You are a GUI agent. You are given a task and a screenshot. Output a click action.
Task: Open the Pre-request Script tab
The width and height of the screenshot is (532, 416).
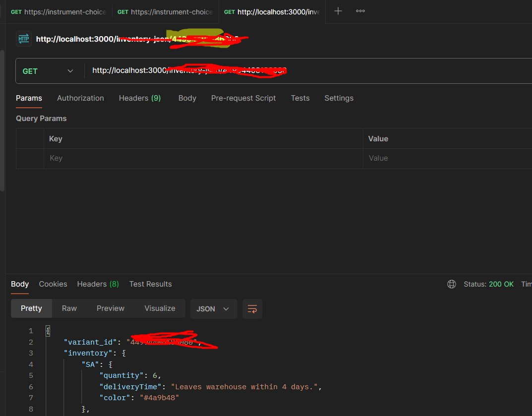pos(243,98)
